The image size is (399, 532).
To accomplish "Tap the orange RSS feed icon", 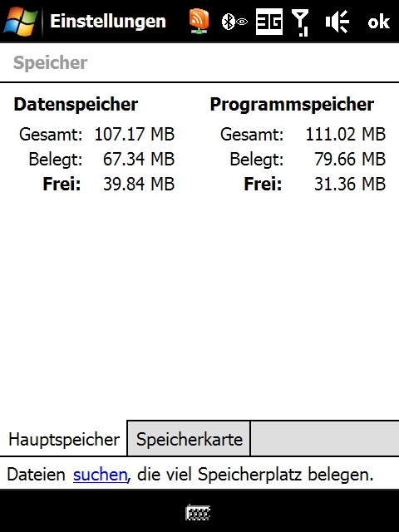I will 199,22.
